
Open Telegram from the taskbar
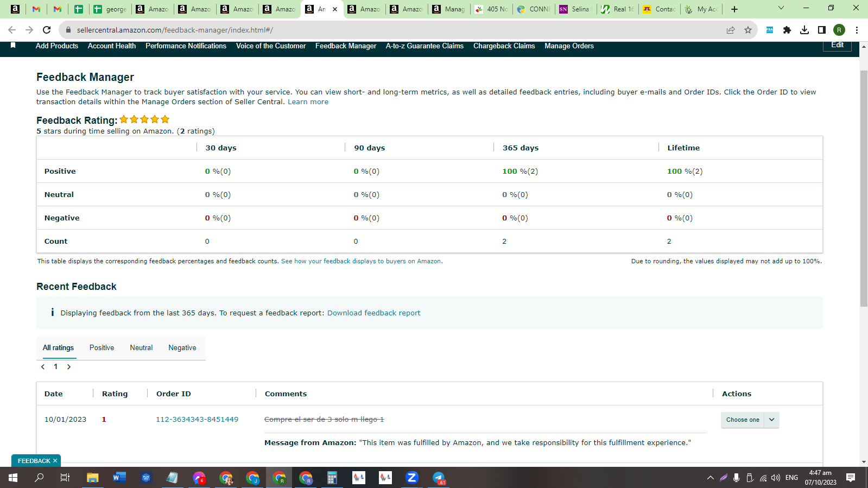coord(439,478)
